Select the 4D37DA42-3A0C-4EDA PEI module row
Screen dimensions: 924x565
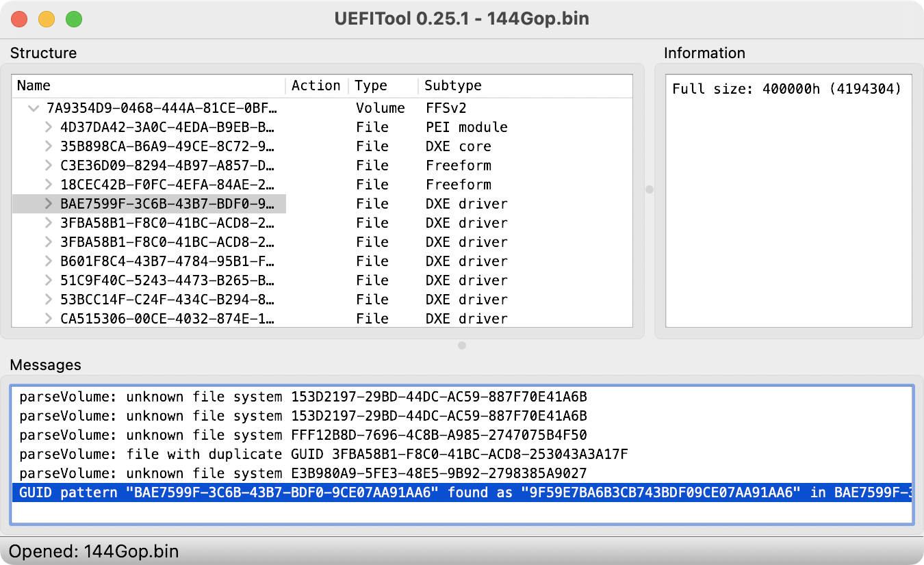point(322,127)
